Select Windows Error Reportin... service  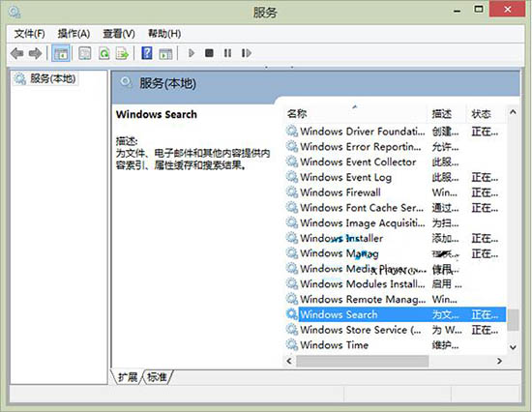click(361, 146)
